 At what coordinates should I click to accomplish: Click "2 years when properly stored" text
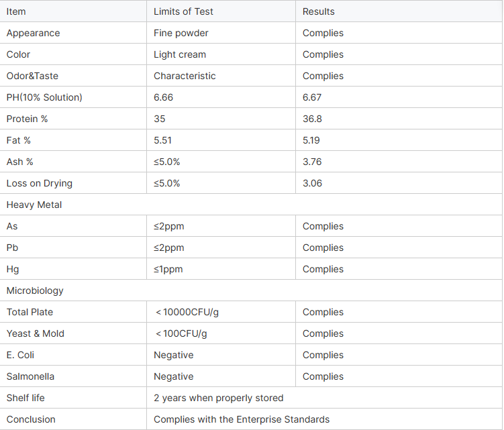[x=218, y=398]
